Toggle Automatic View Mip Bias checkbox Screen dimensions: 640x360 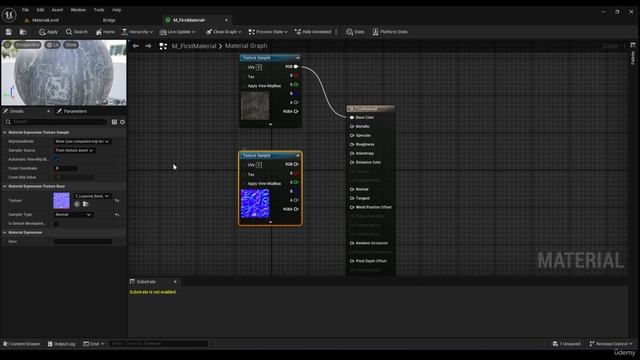tap(56, 159)
